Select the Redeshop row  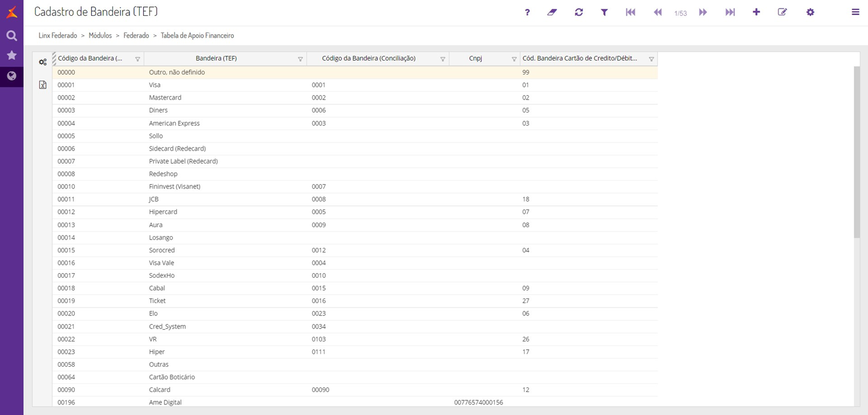click(x=355, y=174)
